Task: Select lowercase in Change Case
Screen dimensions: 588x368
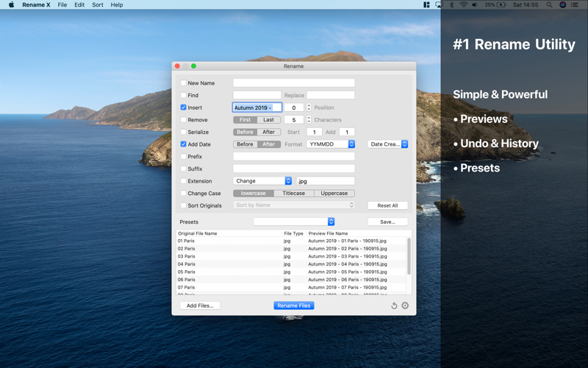Action: tap(253, 193)
